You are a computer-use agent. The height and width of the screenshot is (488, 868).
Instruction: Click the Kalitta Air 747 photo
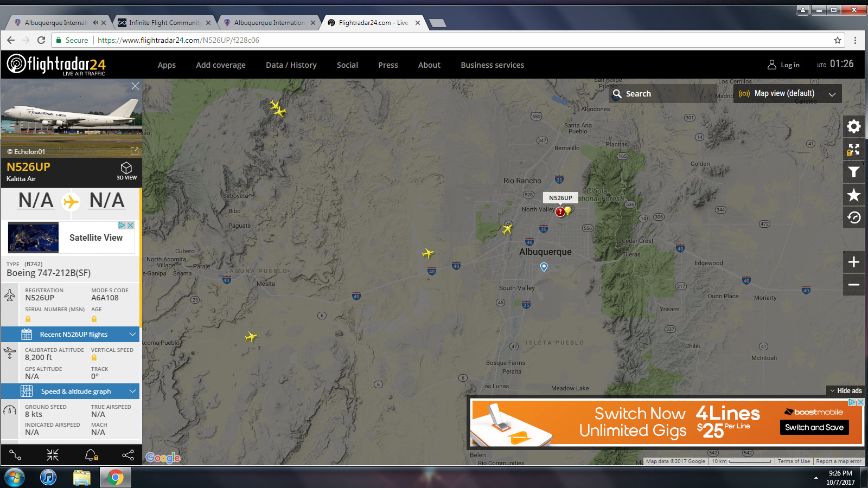(x=71, y=118)
